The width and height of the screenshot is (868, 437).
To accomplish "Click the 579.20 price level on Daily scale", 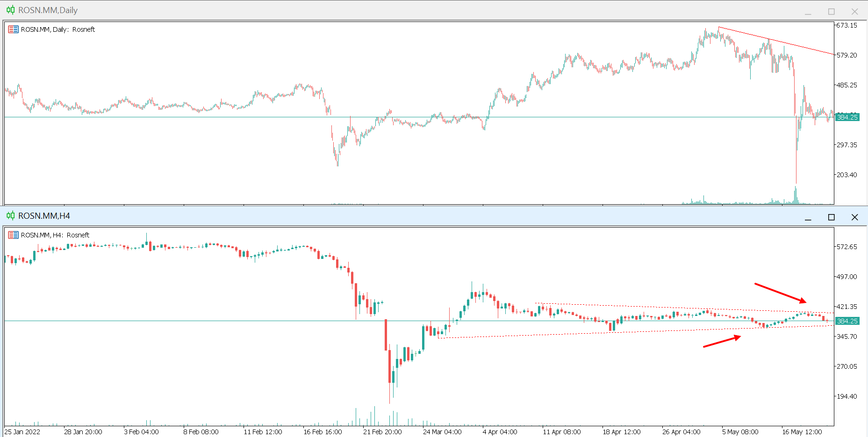I will pyautogui.click(x=847, y=55).
